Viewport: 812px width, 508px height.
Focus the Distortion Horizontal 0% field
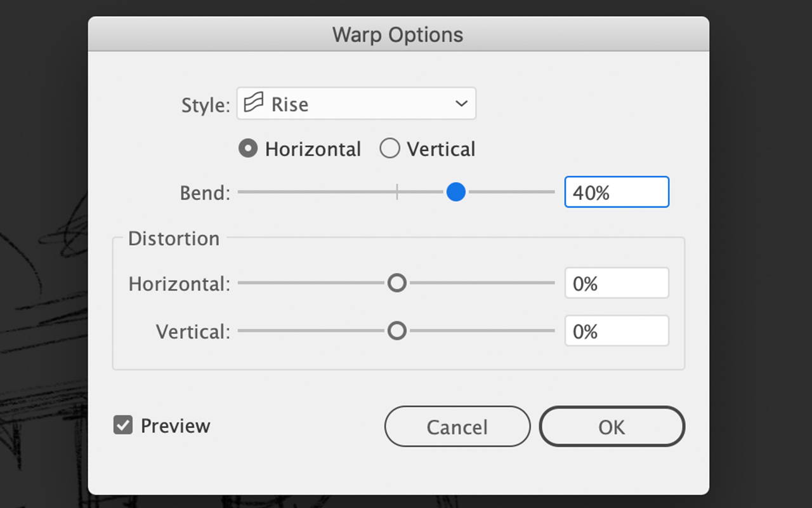[x=617, y=283]
